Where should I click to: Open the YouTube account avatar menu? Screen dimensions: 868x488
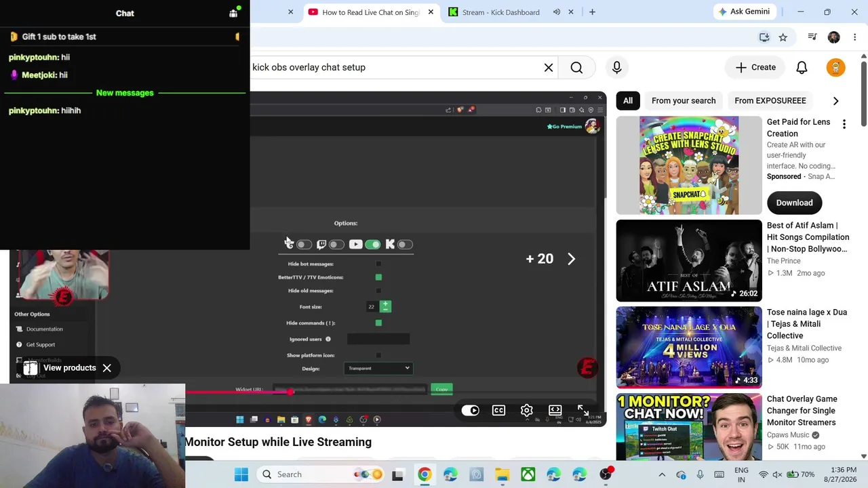pos(835,67)
